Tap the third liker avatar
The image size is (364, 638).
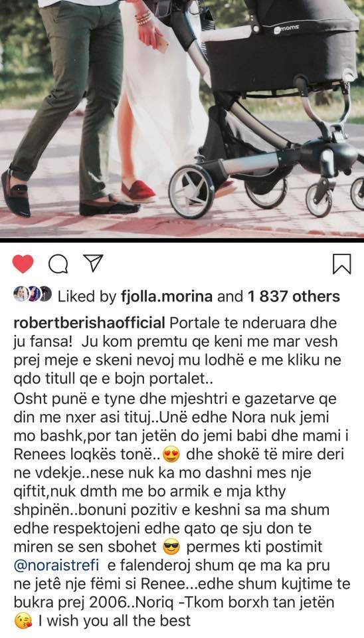46,294
